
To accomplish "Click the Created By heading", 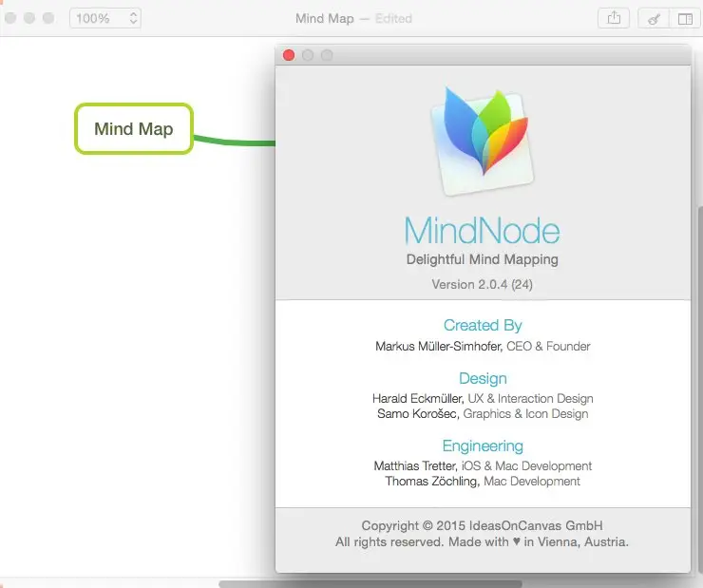I will [x=483, y=325].
